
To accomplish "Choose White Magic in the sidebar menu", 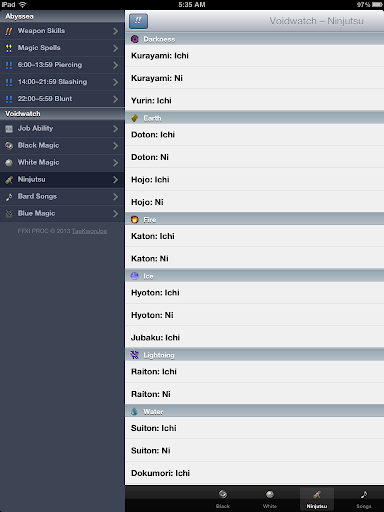I will pos(62,163).
